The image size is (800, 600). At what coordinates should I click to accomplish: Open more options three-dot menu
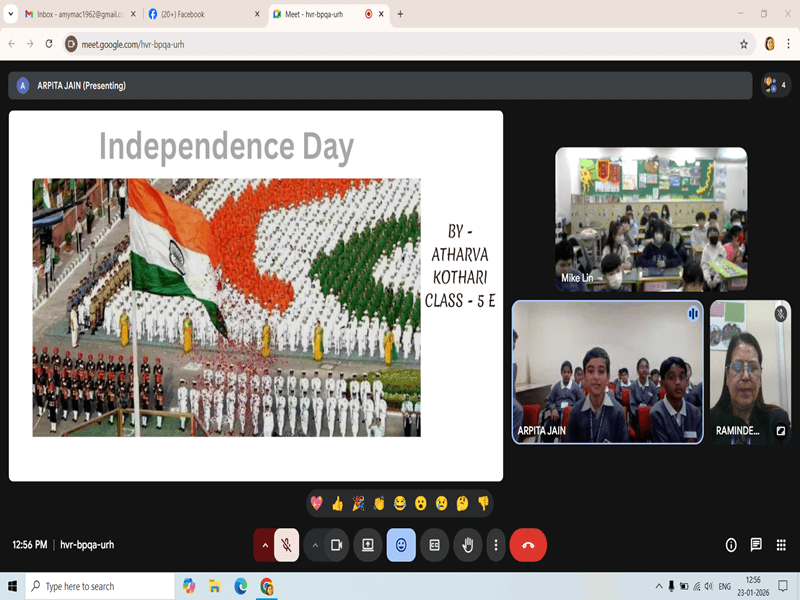(496, 545)
